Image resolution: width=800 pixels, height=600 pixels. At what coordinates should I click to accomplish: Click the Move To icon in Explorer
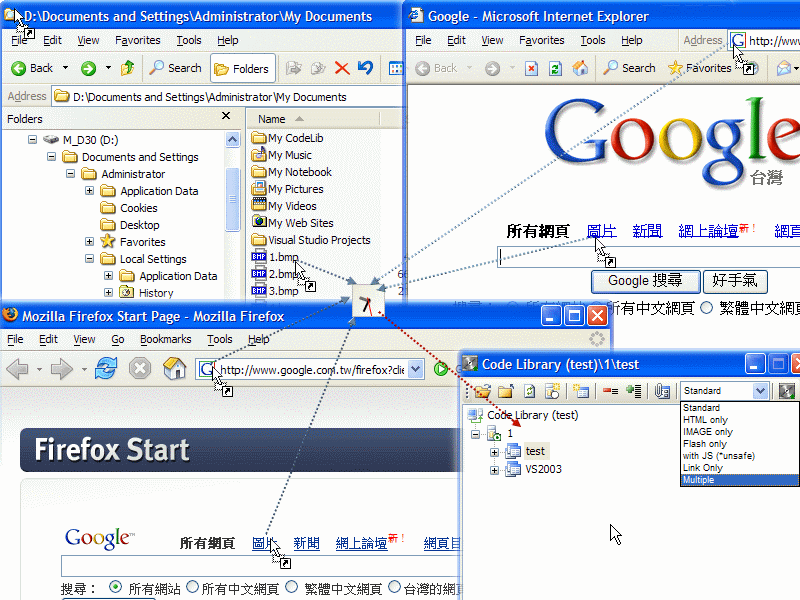[x=293, y=68]
